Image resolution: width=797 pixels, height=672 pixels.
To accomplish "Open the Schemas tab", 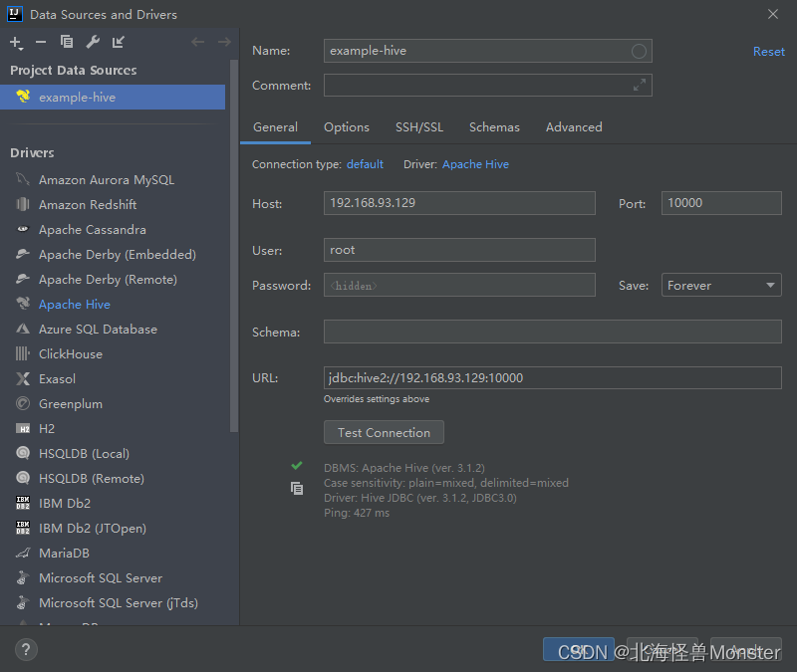I will [x=494, y=127].
